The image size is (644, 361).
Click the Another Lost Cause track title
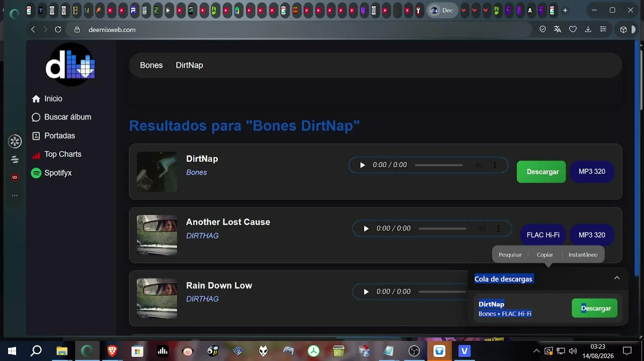click(228, 222)
